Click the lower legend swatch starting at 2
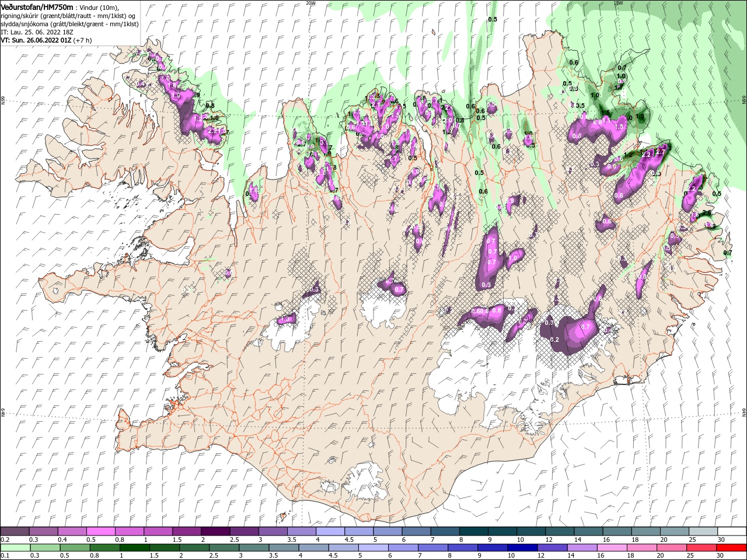747x560 pixels. (x=195, y=548)
